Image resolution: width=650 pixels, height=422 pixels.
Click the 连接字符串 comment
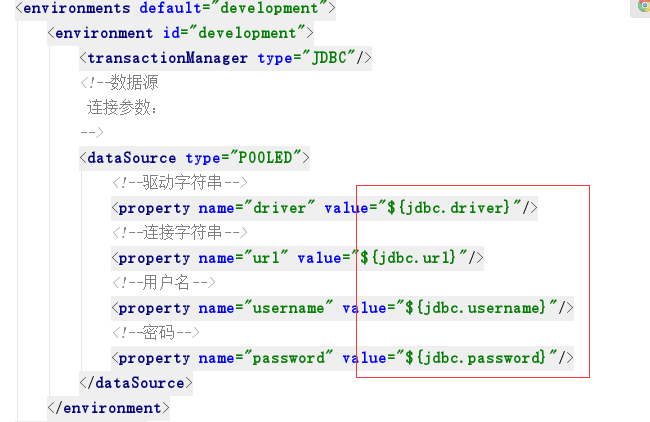pos(180,233)
